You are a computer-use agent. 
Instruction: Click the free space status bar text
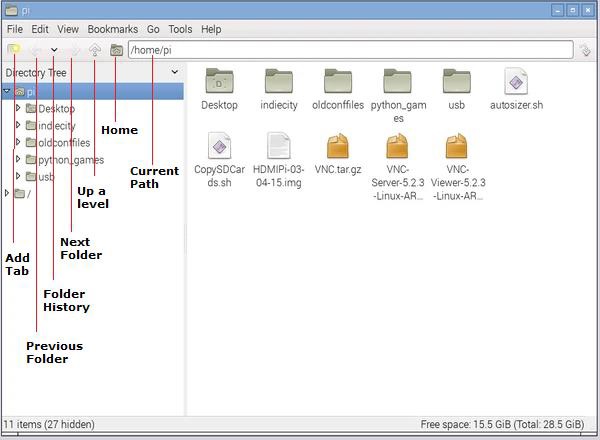click(x=502, y=424)
